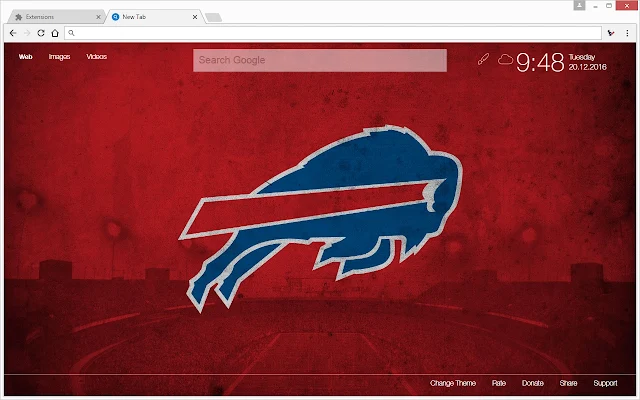Open a new tab with the blank tab button

[213, 17]
